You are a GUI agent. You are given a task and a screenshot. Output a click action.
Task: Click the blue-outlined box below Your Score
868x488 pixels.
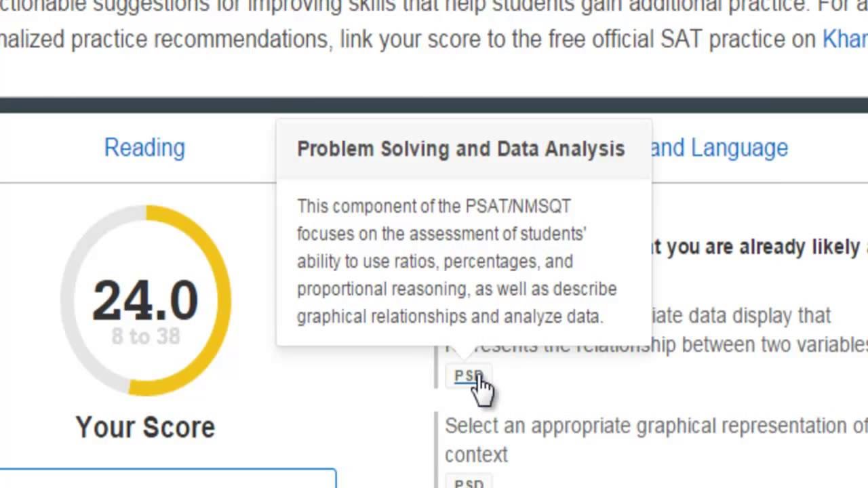coord(167,477)
